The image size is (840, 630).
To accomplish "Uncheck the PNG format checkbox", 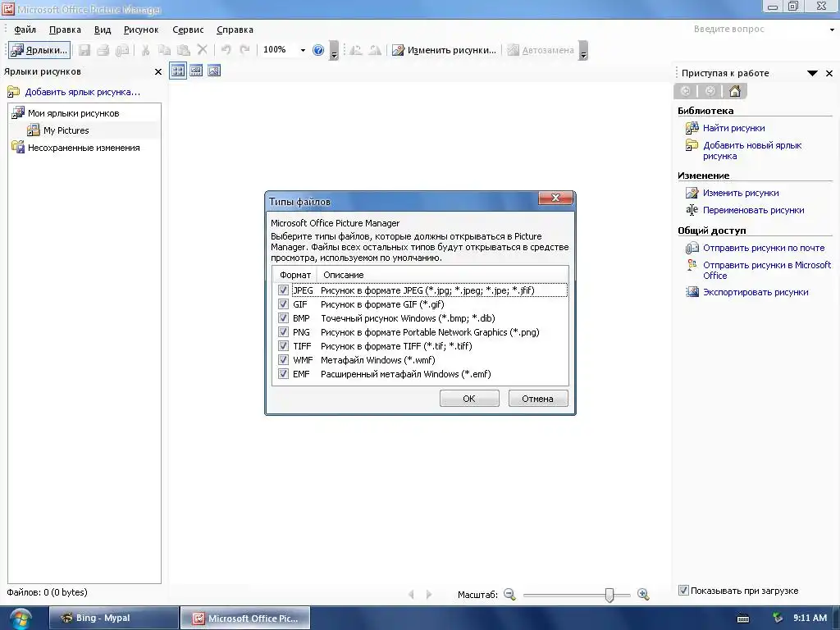I will click(283, 332).
